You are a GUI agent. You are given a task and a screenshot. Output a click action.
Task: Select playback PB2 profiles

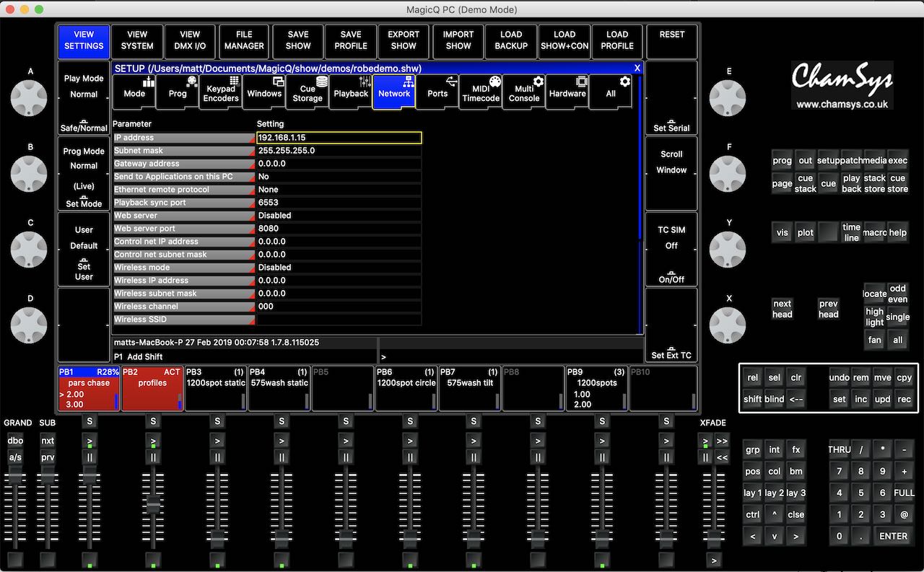pos(152,389)
